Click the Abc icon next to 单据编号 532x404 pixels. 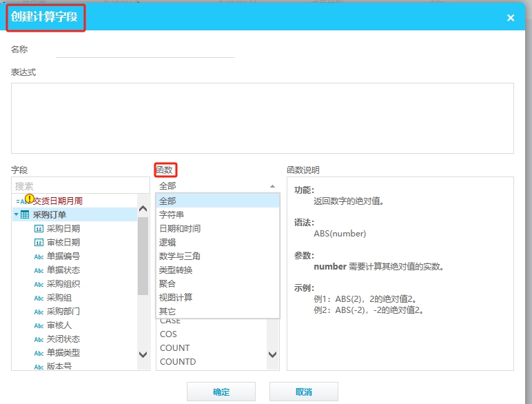[x=39, y=256]
